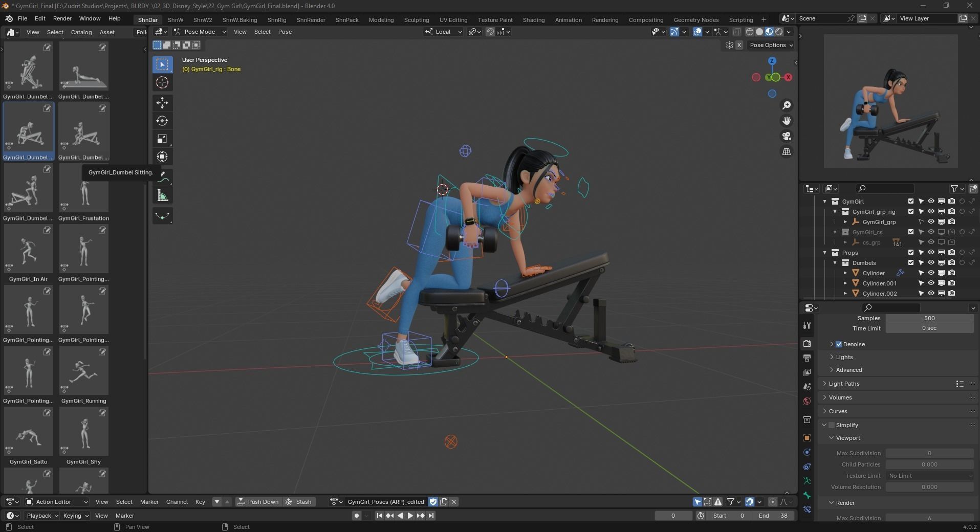This screenshot has height=532, width=980.
Task: Switch to the Sculpting workspace tab
Action: (x=416, y=20)
